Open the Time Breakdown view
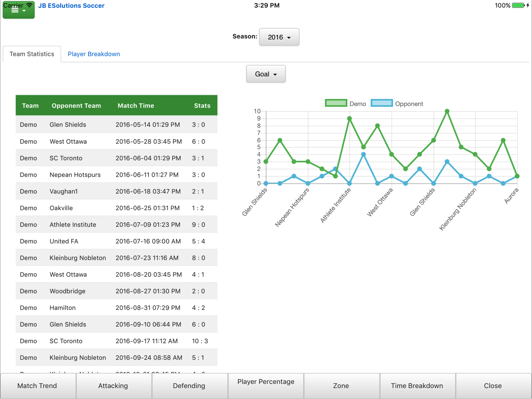The width and height of the screenshot is (532, 399). (417, 386)
